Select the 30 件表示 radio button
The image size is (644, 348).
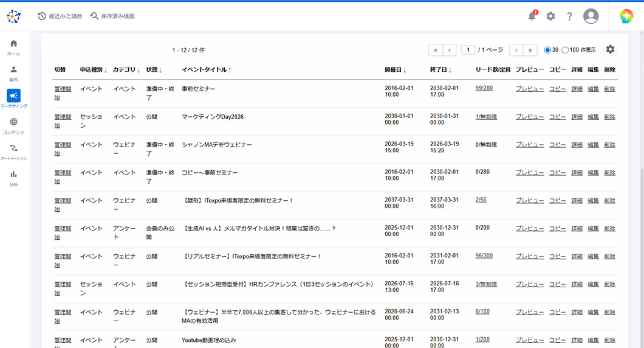click(547, 50)
